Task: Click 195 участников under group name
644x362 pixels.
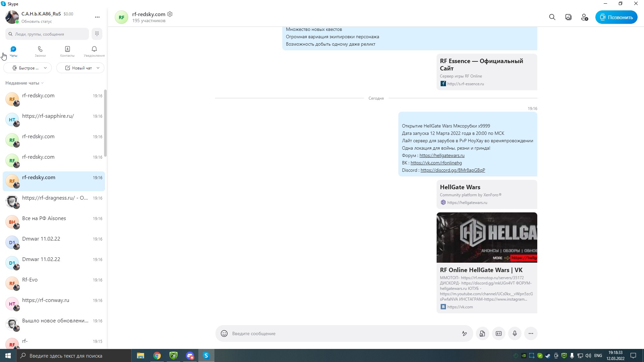Action: [x=149, y=21]
